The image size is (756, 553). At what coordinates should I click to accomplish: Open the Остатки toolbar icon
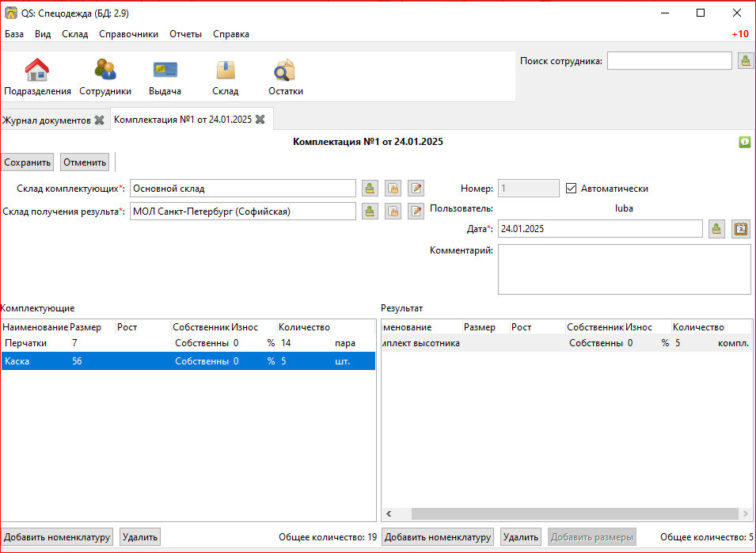(285, 78)
